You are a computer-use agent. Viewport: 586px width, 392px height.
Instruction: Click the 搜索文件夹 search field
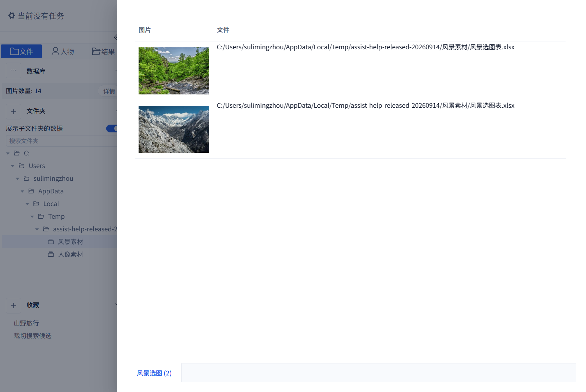click(61, 141)
